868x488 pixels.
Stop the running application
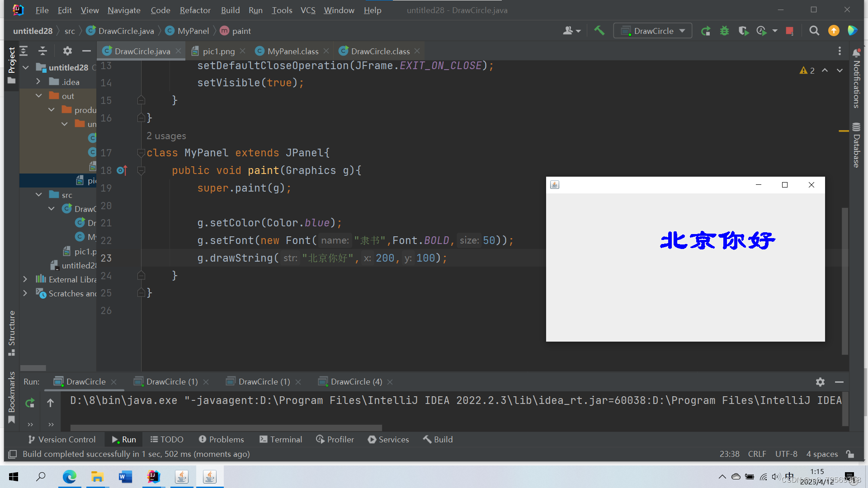tap(789, 31)
